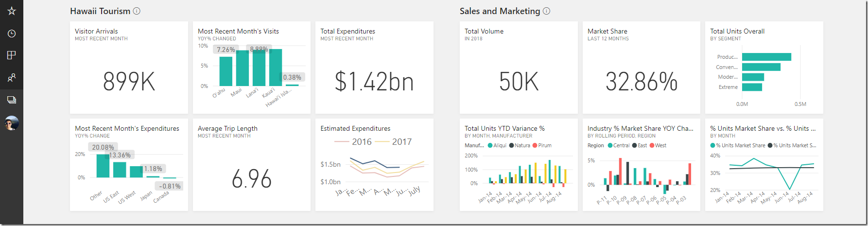
Task: Select the Aliqui legend color dot
Action: [490, 145]
